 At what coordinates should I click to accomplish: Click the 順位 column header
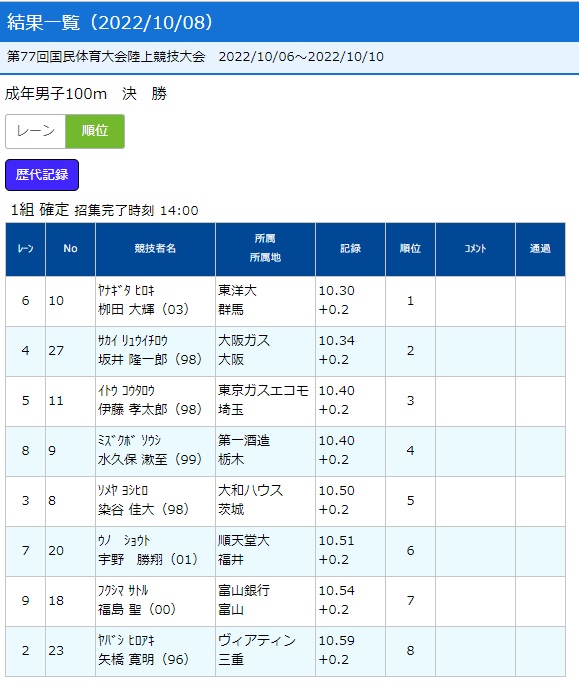410,249
